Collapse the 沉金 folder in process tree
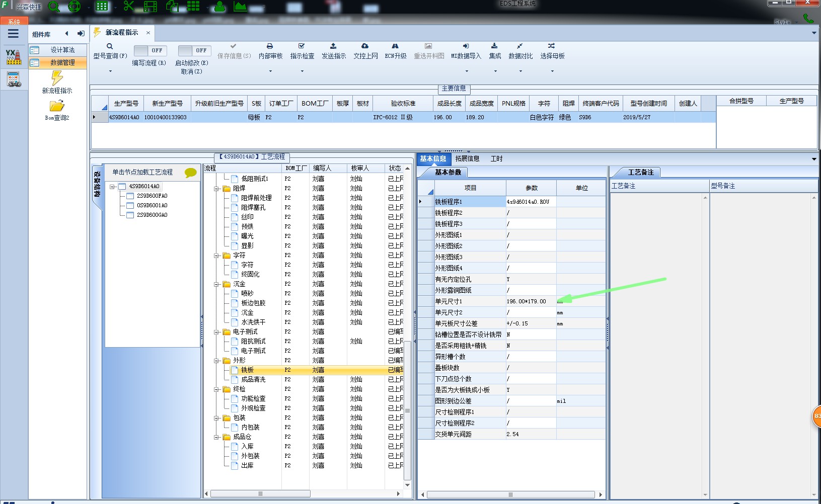The height and width of the screenshot is (504, 821). coord(216,284)
